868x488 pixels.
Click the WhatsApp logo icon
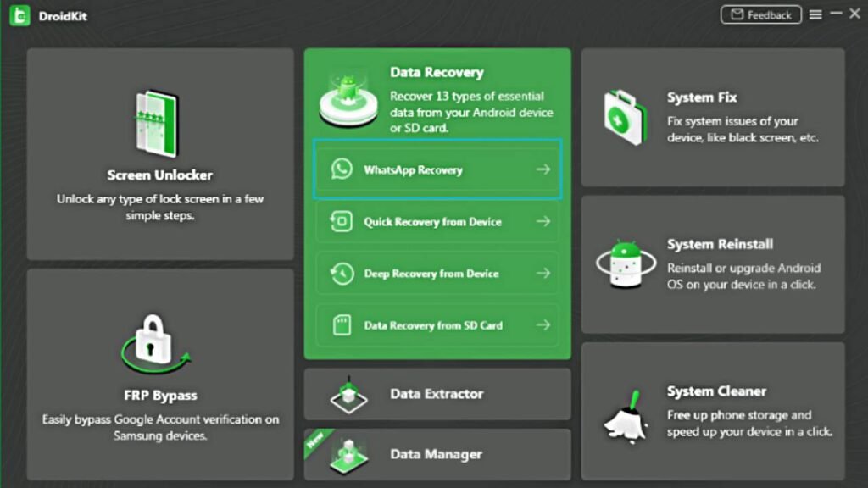pos(342,169)
